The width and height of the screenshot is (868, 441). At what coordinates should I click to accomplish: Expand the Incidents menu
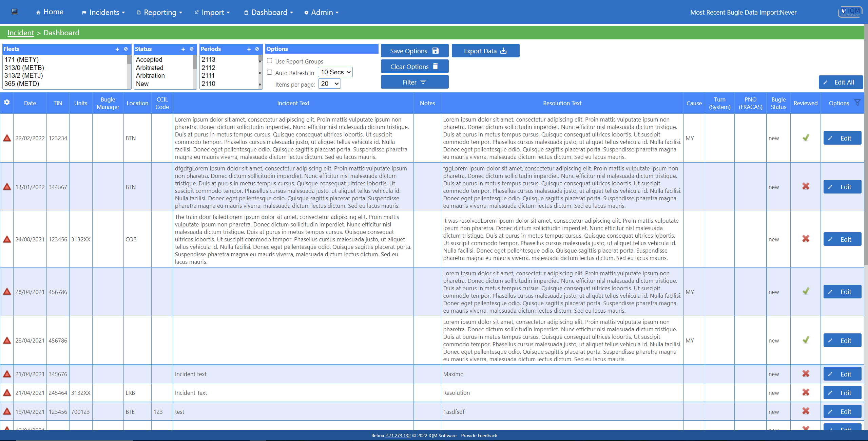pyautogui.click(x=103, y=13)
